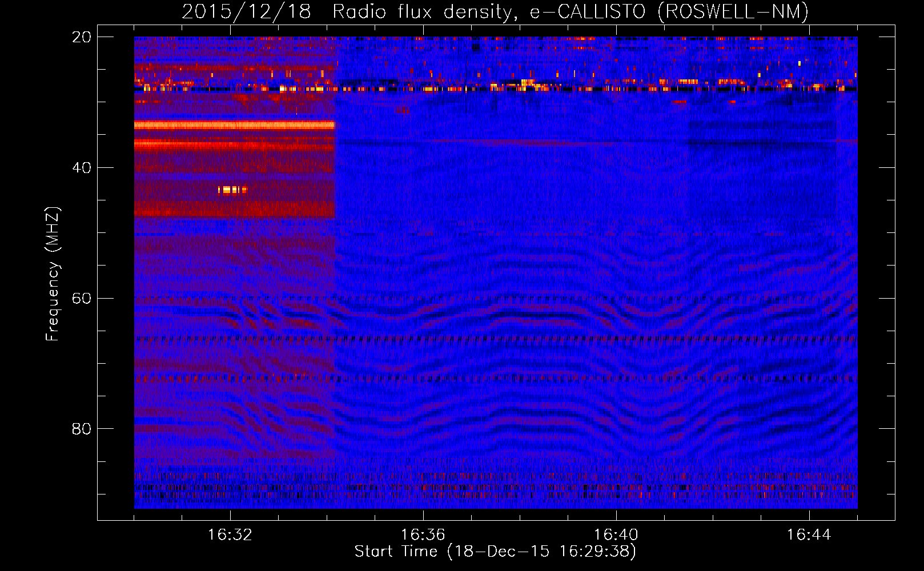Click the 'Frequency (MHZ)' axis label
The width and height of the screenshot is (924, 571).
click(53, 274)
